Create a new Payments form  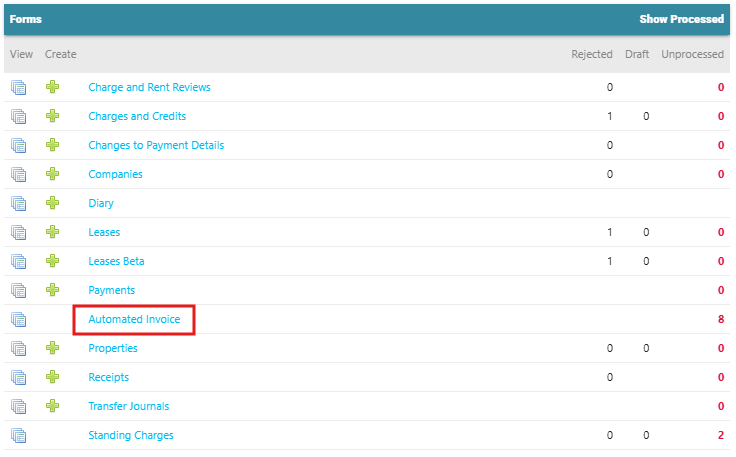(x=53, y=290)
